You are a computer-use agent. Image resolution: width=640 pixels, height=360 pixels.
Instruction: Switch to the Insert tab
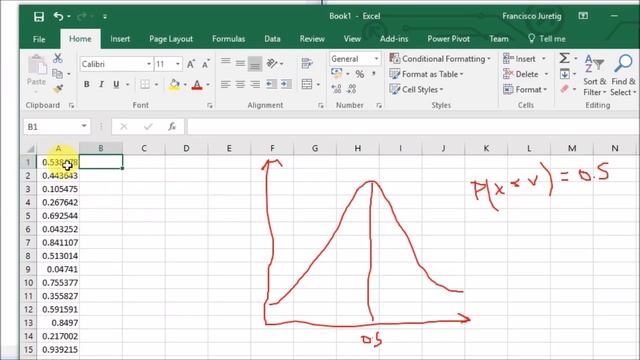(x=120, y=39)
